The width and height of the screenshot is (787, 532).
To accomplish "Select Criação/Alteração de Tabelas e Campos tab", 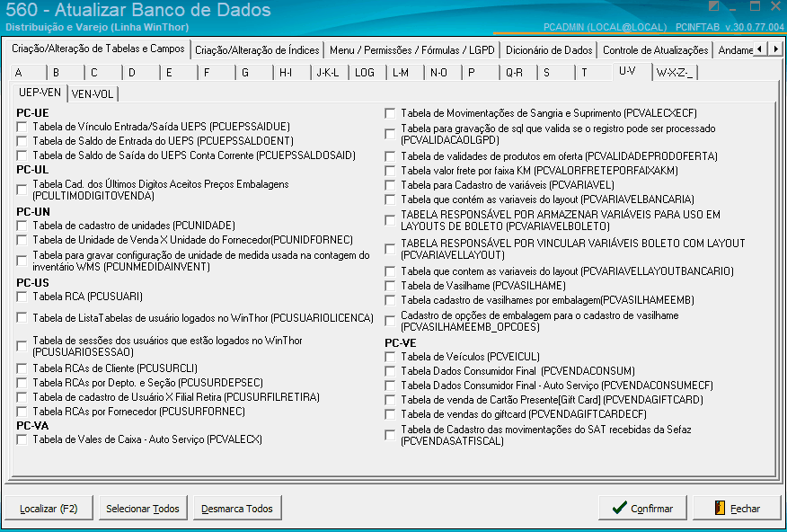I will (x=99, y=49).
